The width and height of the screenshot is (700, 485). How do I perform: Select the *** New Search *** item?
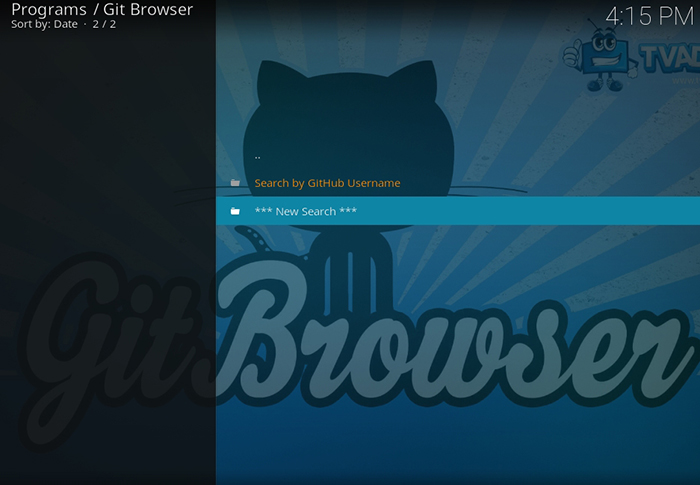click(x=458, y=211)
